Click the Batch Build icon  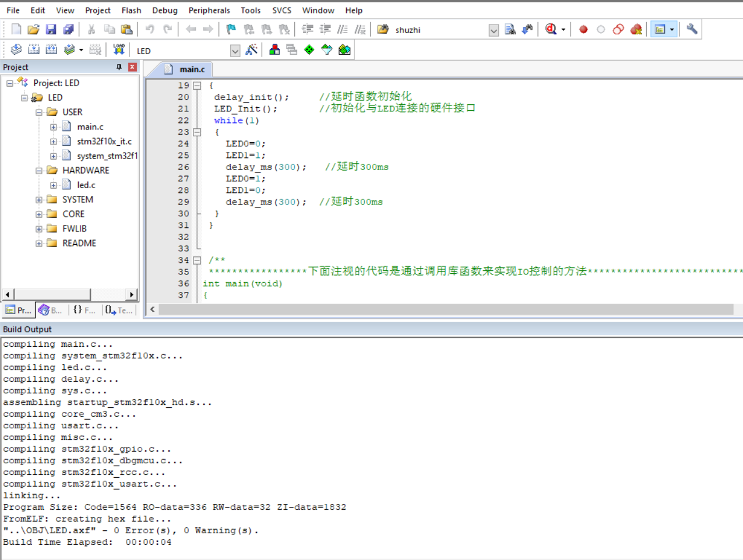[69, 50]
